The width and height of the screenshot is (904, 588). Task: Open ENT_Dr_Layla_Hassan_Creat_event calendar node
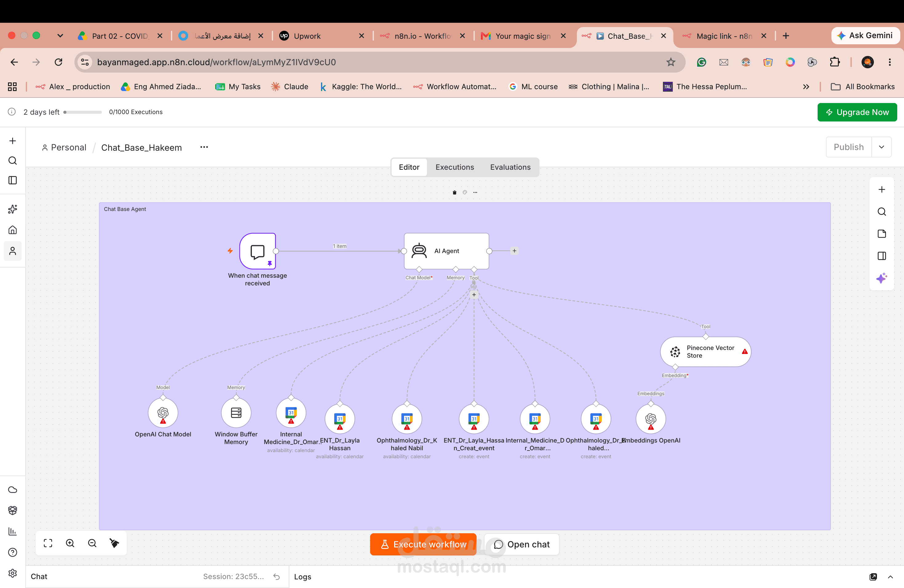click(x=474, y=419)
